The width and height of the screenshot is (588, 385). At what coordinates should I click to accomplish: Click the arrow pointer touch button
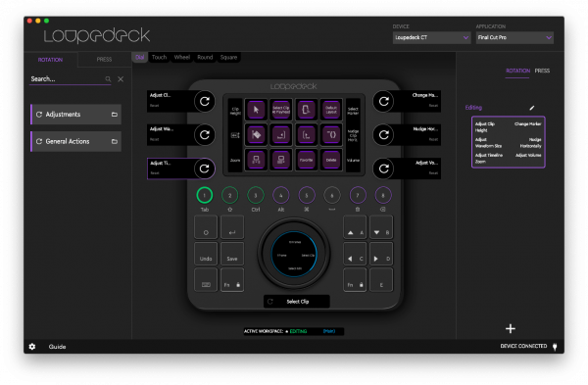pos(256,110)
